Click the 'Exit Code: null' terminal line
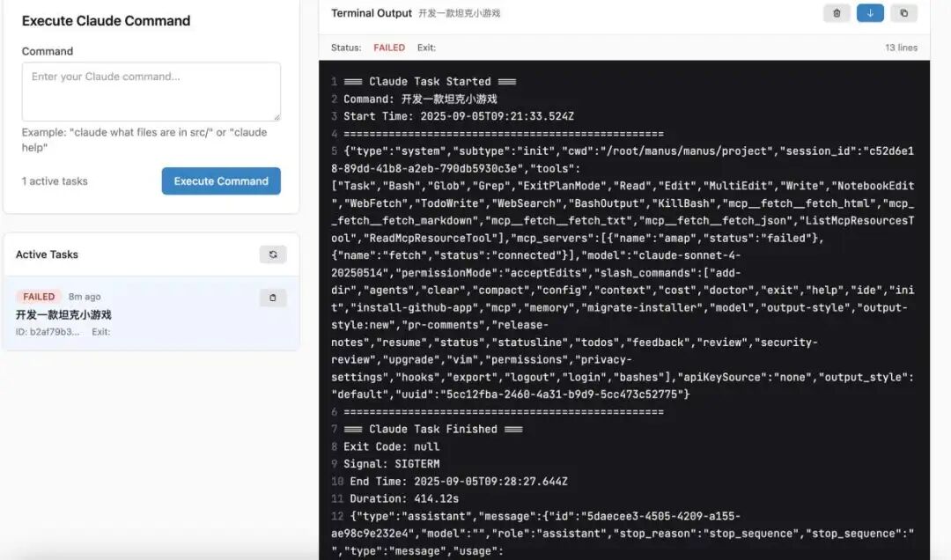 [391, 446]
